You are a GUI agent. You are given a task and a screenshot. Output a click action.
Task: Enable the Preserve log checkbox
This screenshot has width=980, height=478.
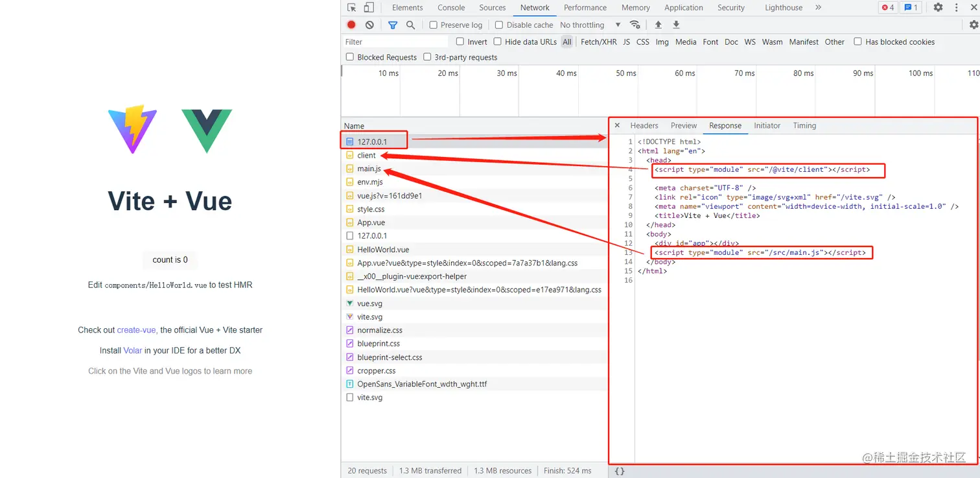pyautogui.click(x=434, y=25)
